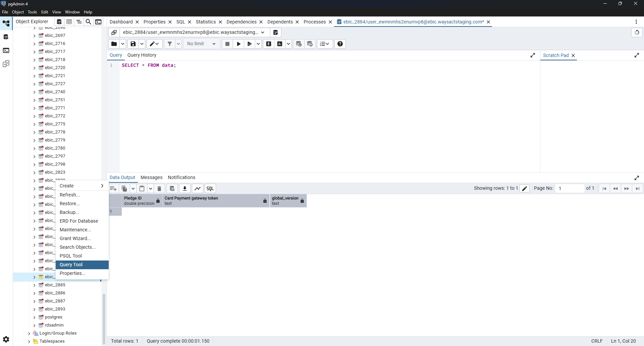Open the No limit rows dropdown
Image resolution: width=644 pixels, height=346 pixels.
click(201, 44)
